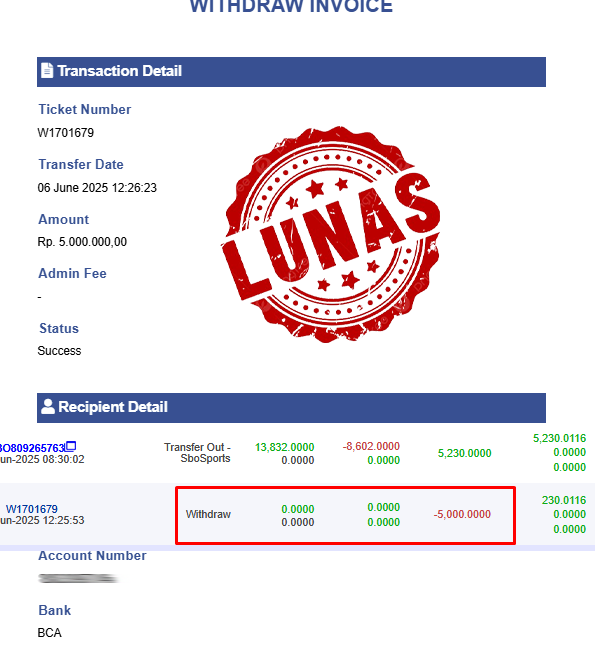Click the WITHDRAW INVOICE page title

pos(291,6)
